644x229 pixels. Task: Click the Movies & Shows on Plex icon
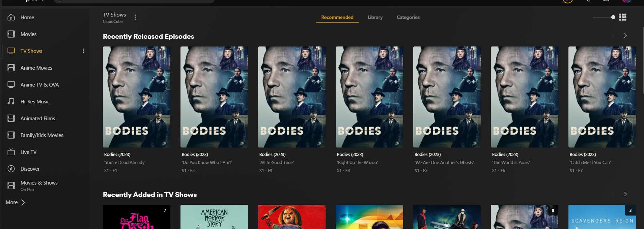tap(11, 186)
